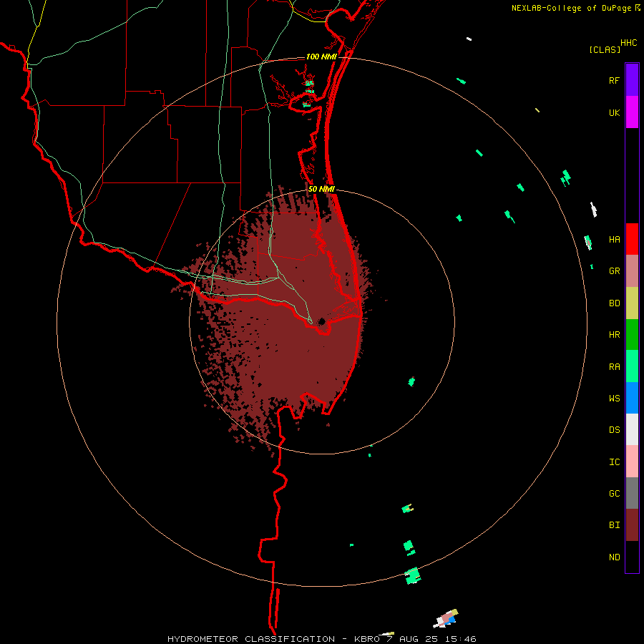Click the KBRO radar site identifier
Viewport: 644px width, 644px height.
(367, 639)
